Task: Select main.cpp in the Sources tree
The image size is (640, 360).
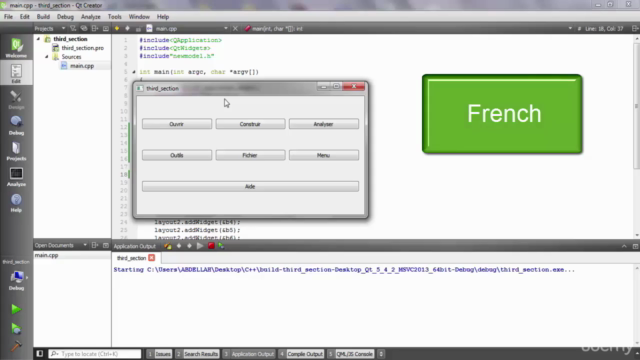Action: point(82,66)
